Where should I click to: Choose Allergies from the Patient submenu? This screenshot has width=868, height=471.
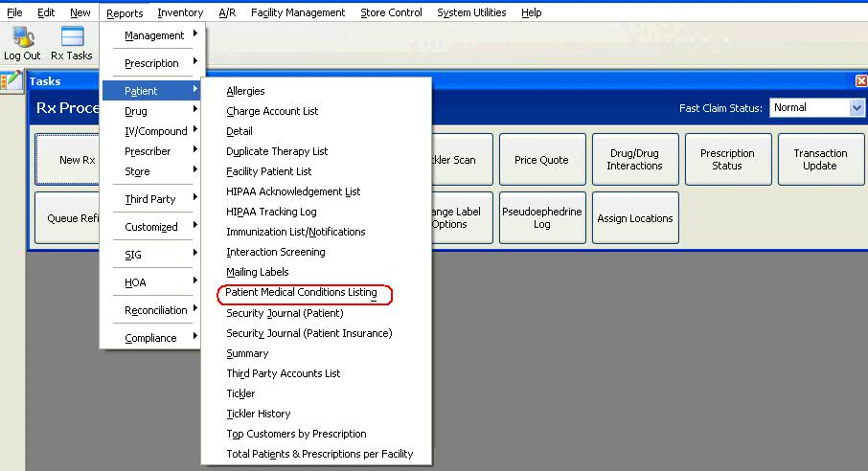[245, 91]
